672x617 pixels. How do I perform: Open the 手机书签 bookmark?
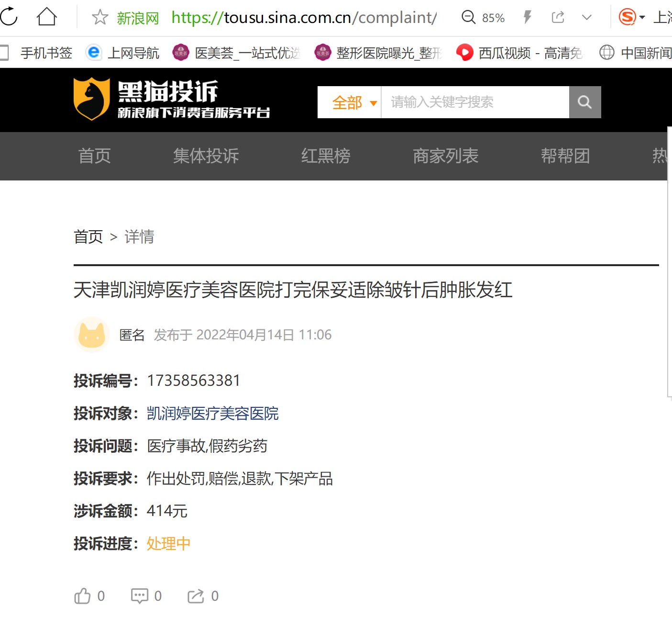tap(37, 53)
